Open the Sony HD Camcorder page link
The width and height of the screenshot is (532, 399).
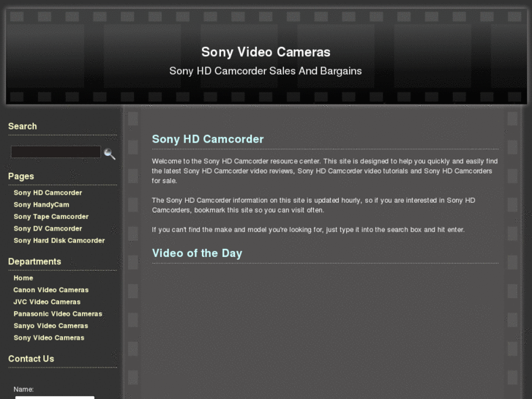pos(48,193)
